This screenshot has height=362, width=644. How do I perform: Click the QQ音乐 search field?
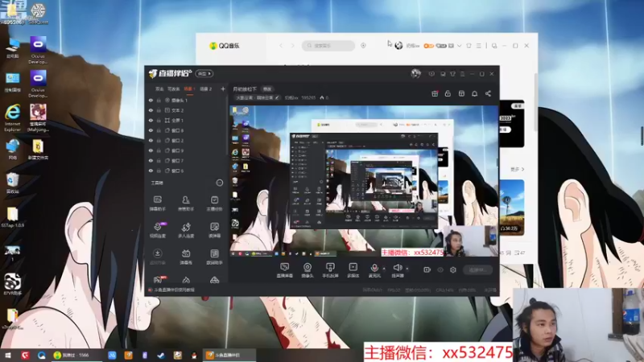tap(328, 46)
